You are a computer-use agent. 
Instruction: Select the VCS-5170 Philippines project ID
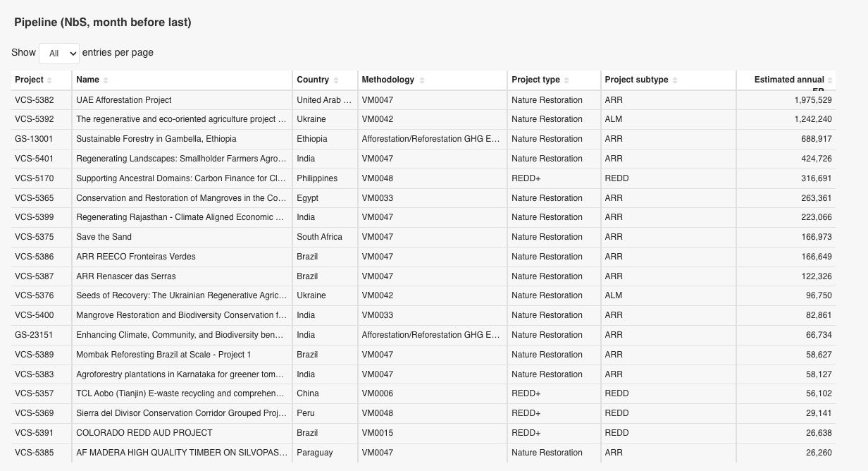pyautogui.click(x=34, y=178)
